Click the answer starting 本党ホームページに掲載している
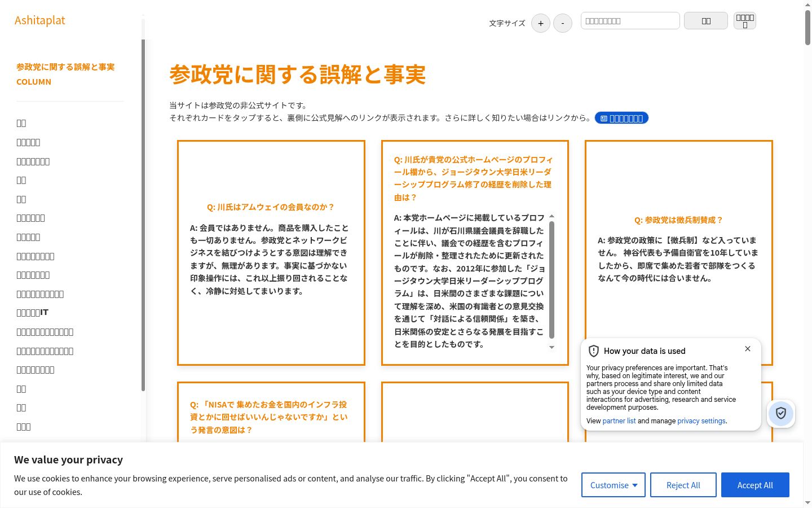The width and height of the screenshot is (812, 508). [x=470, y=281]
